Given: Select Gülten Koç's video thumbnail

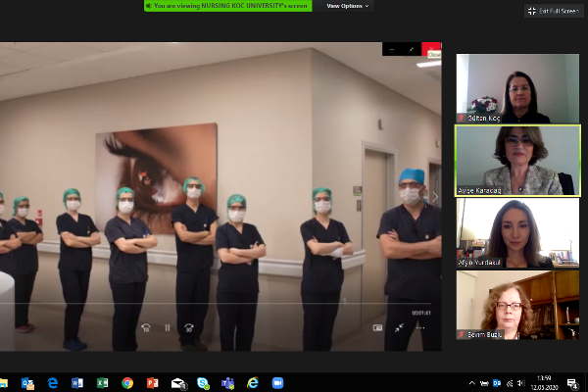Looking at the screenshot, I should (x=517, y=88).
